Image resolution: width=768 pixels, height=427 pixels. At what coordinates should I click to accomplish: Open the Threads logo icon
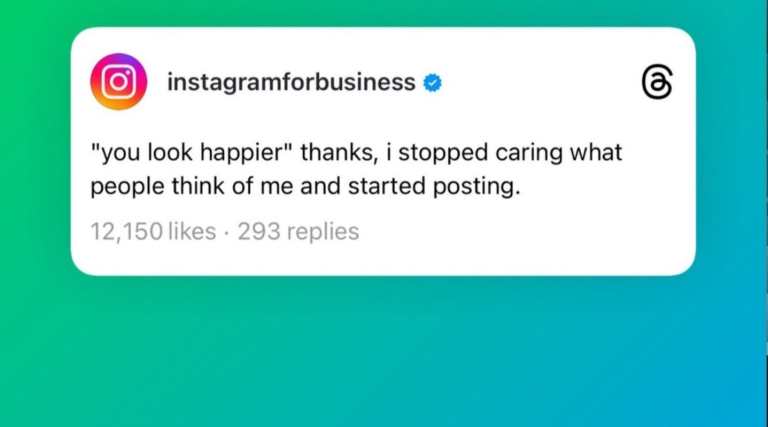coord(656,83)
